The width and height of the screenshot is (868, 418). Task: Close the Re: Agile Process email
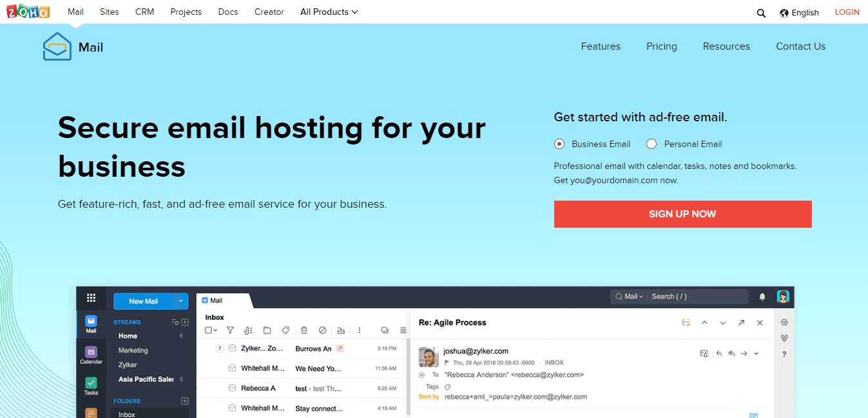760,323
